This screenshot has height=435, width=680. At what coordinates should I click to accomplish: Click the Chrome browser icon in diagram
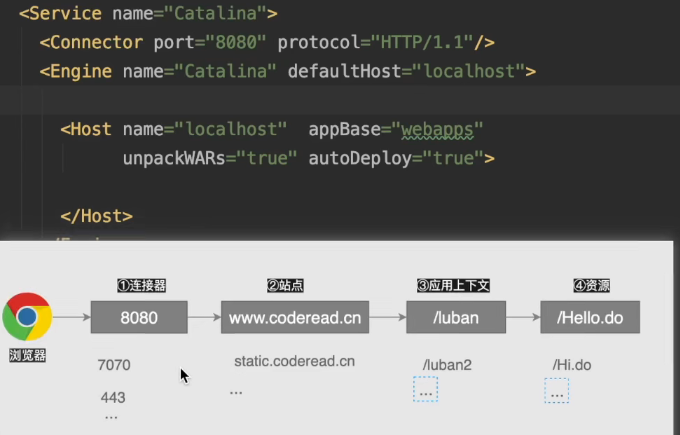27,317
